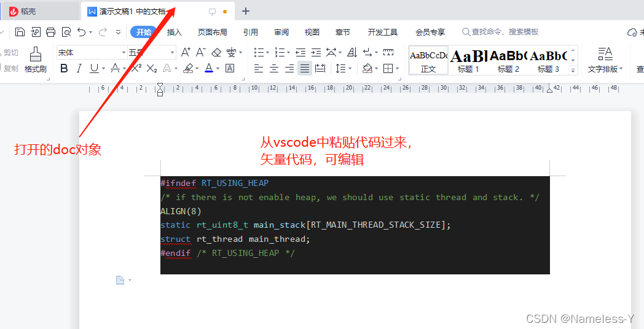Expand the underline style dropdown arrow
The height and width of the screenshot is (329, 644).
pyautogui.click(x=103, y=69)
